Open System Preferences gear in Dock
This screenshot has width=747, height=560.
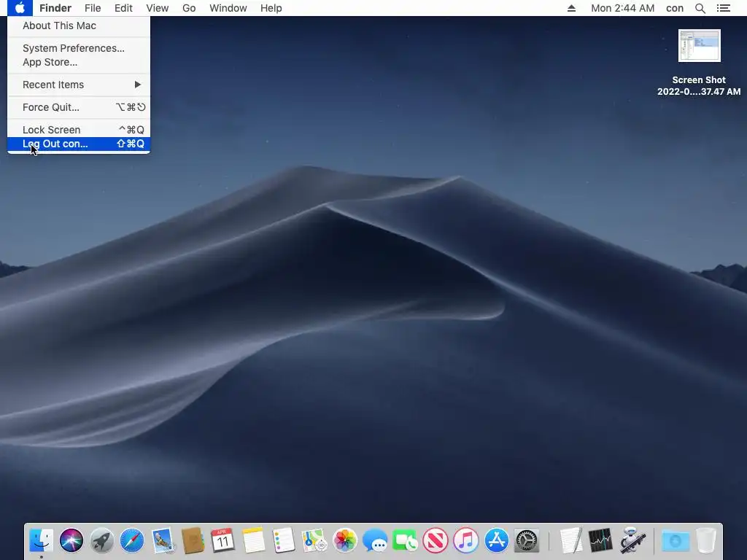click(527, 540)
